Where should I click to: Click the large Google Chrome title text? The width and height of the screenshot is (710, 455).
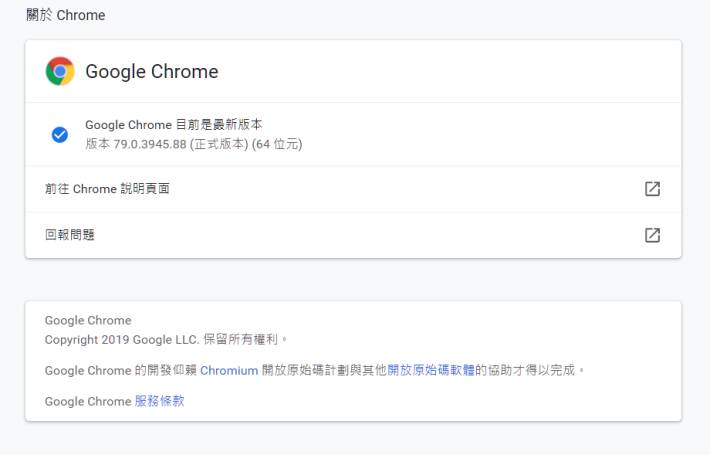pos(152,72)
